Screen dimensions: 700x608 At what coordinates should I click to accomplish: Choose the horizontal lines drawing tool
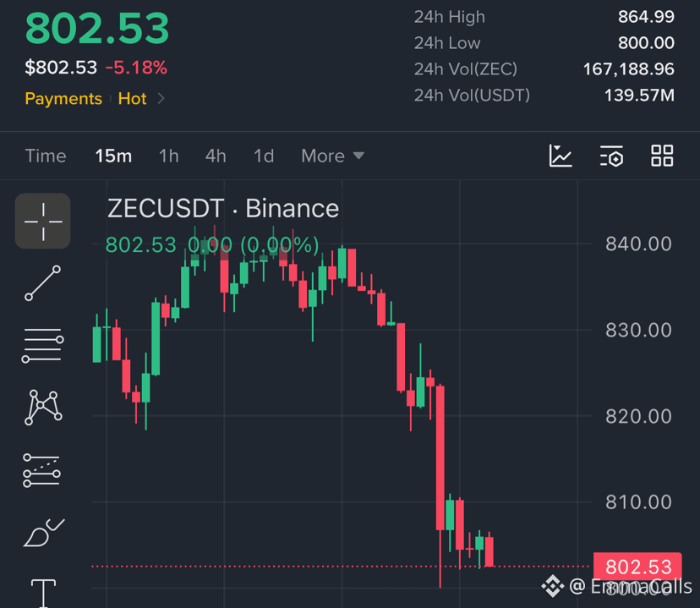point(43,346)
